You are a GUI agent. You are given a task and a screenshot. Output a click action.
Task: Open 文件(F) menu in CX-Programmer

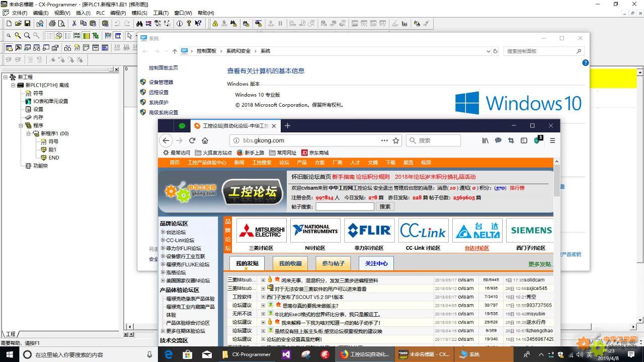click(20, 13)
